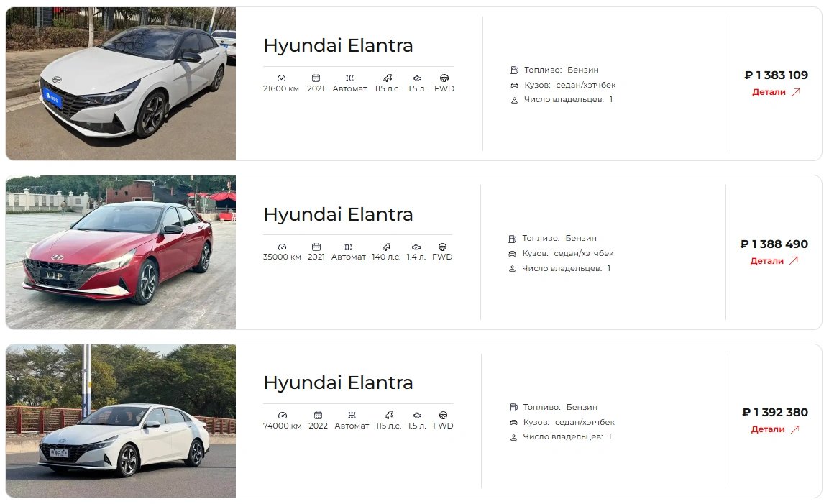Click the price ₽ 1 392 380
Image resolution: width=829 pixels, height=504 pixels.
click(775, 413)
